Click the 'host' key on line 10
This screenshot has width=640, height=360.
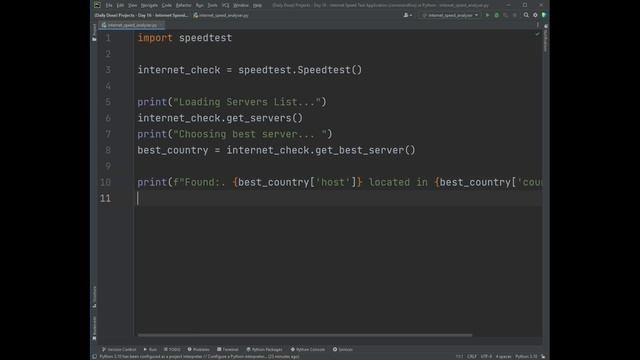tap(333, 182)
